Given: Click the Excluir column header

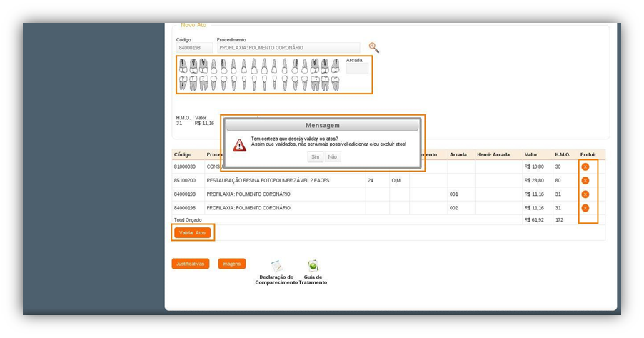Looking at the screenshot, I should tap(588, 154).
